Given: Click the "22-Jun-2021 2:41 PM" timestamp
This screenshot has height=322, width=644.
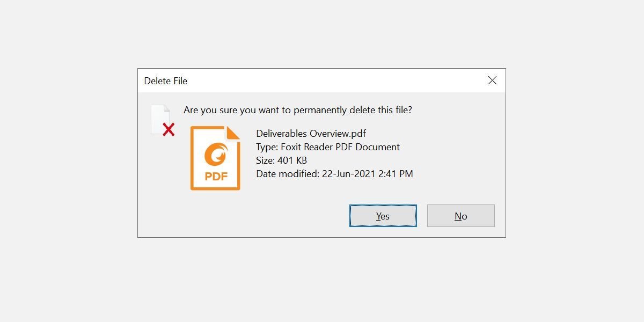Looking at the screenshot, I should pos(367,174).
